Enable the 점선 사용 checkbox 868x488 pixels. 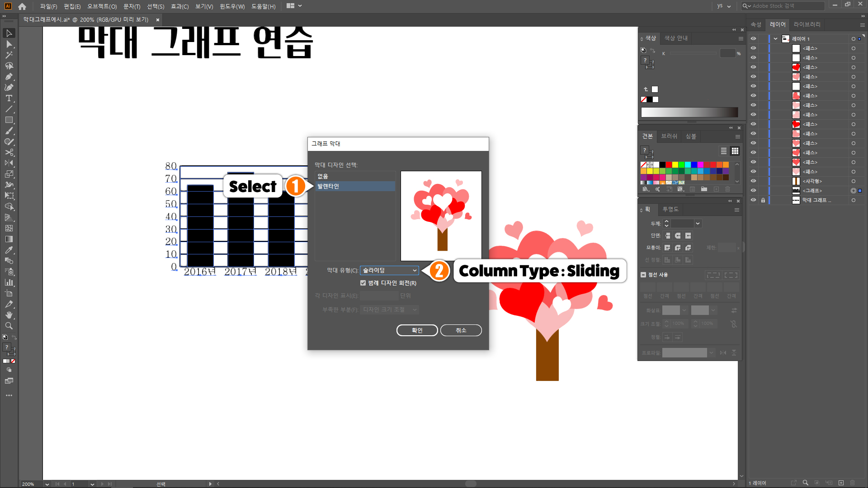[643, 275]
